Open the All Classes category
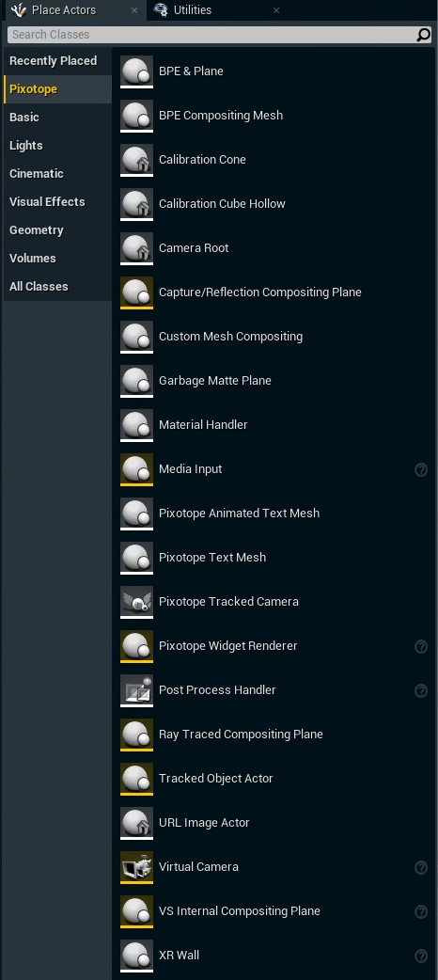Image resolution: width=438 pixels, height=980 pixels. click(x=39, y=287)
